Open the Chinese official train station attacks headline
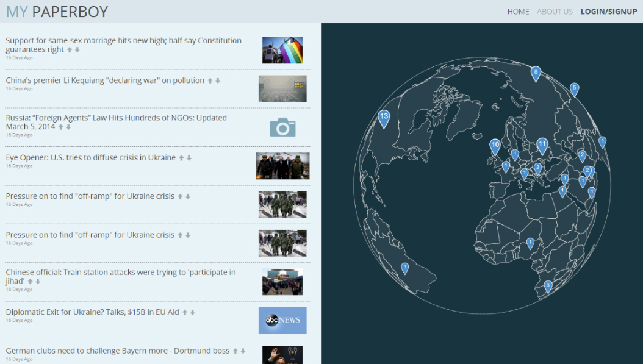Viewport: 643px width, 364px height. pyautogui.click(x=121, y=276)
